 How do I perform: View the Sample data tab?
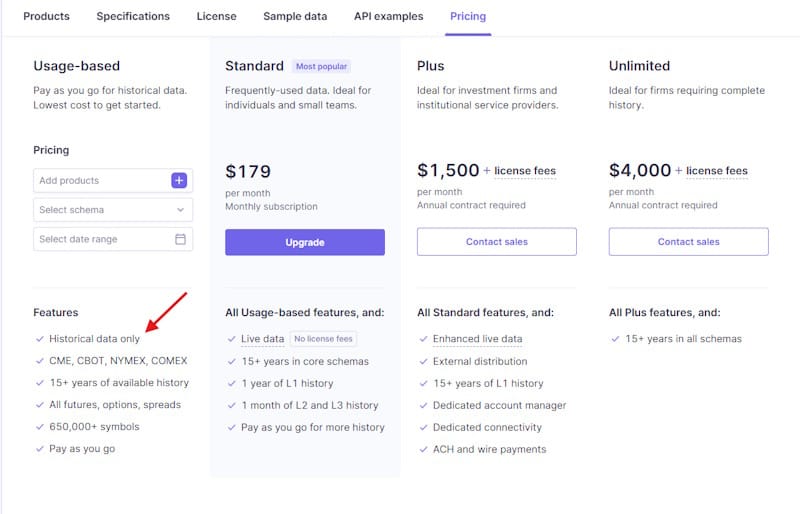click(x=295, y=17)
